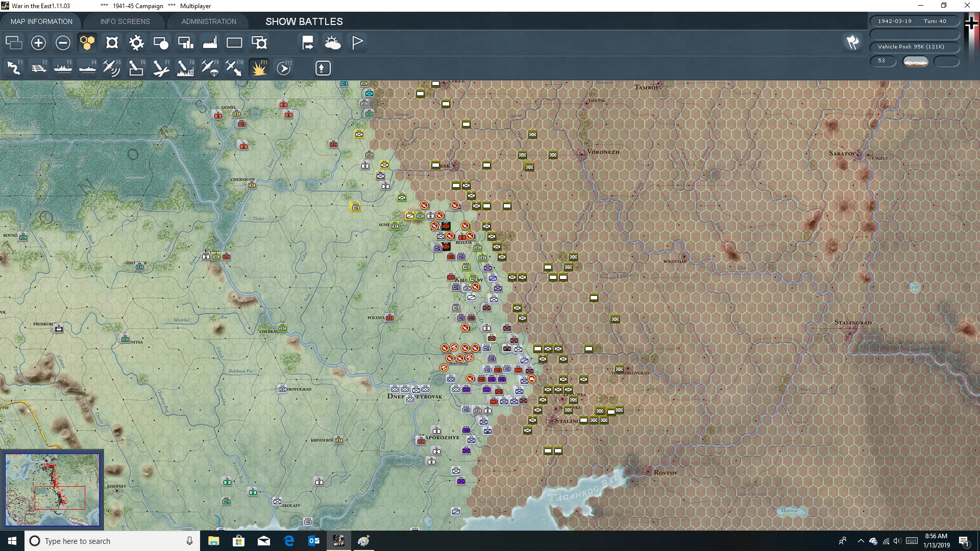Click the crossed flags icon near turn display

pyautogui.click(x=852, y=43)
